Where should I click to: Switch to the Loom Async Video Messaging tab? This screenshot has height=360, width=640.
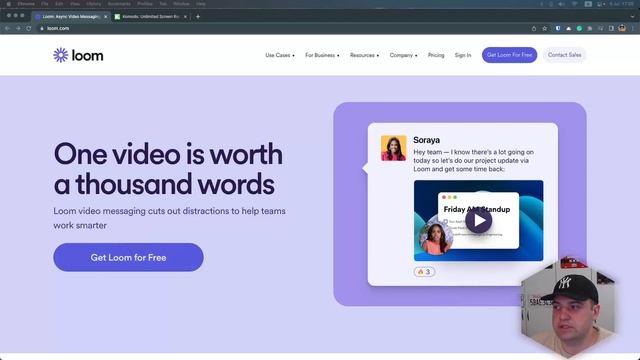tap(70, 17)
